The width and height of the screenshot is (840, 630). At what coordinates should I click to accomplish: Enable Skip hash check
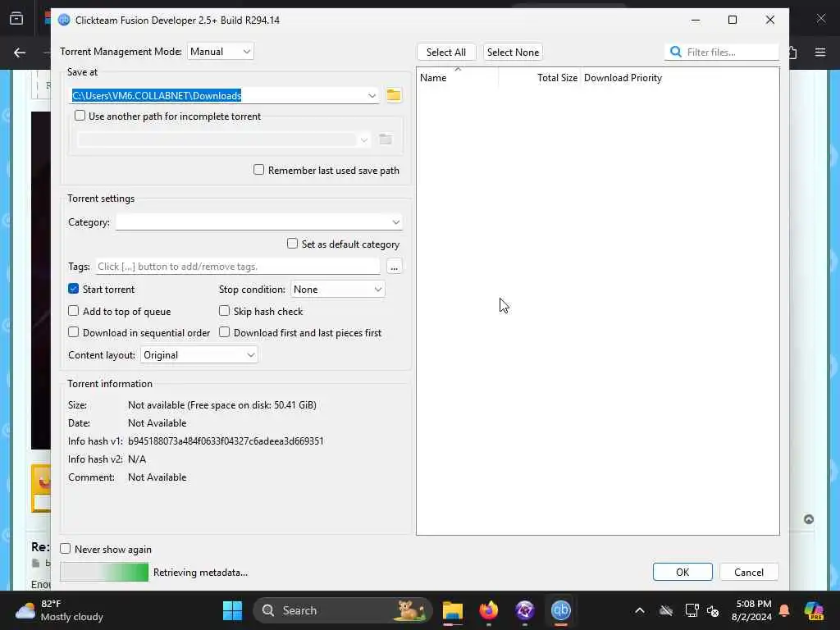tap(225, 311)
